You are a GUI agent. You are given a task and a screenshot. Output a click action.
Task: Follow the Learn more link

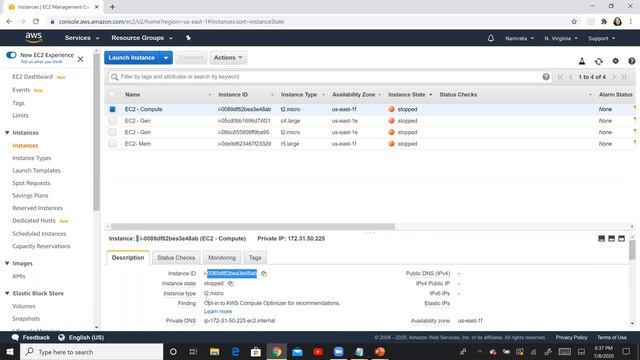(218, 311)
